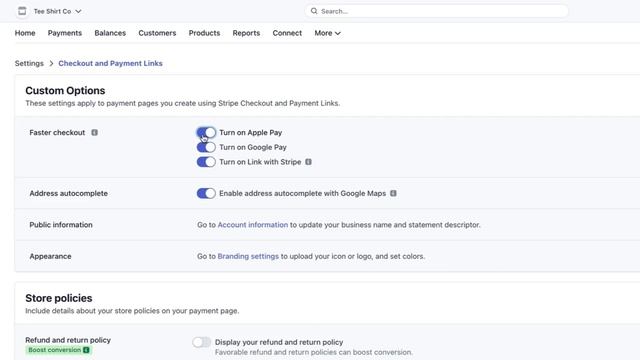Click the search magnifier icon
This screenshot has height=360, width=640.
click(x=314, y=11)
